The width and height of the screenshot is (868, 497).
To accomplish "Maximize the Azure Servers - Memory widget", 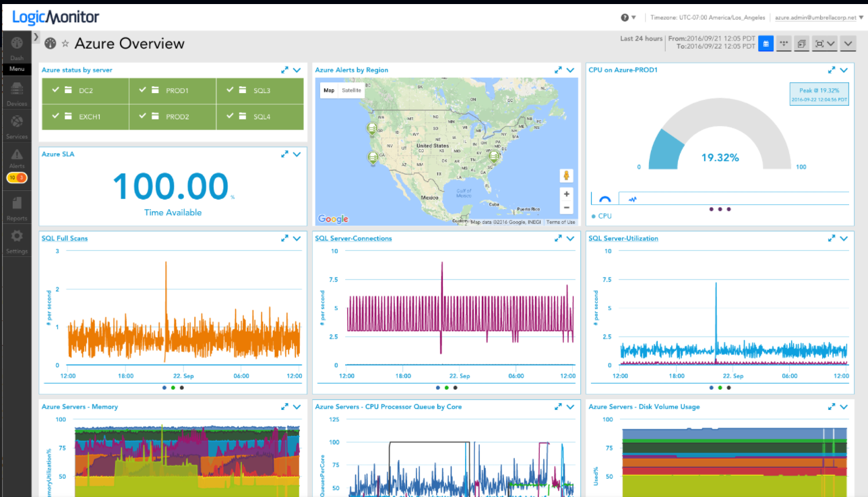I will tap(285, 407).
